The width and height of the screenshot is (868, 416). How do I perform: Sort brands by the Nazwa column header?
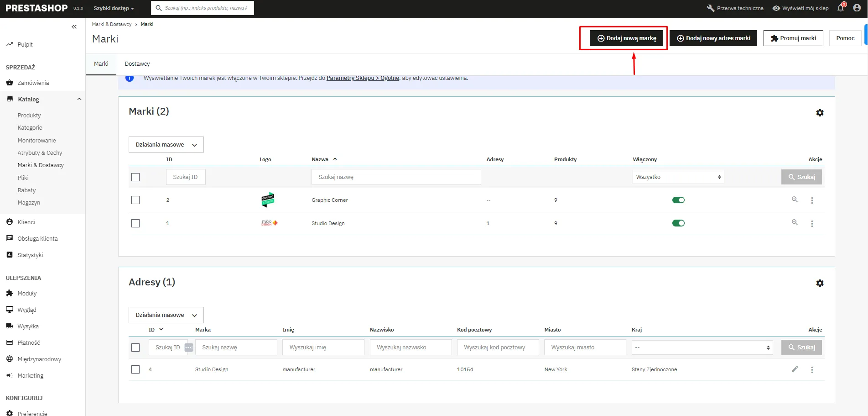point(320,159)
